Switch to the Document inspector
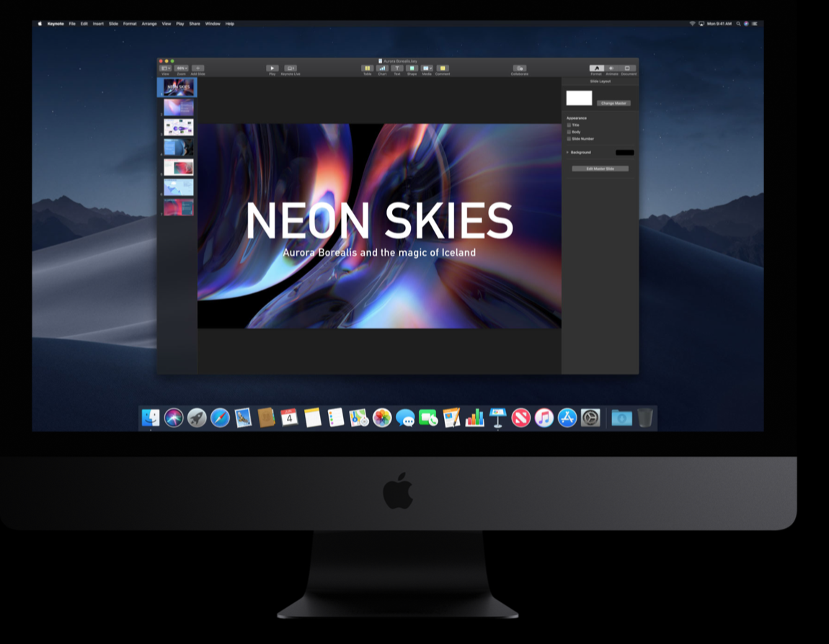The image size is (829, 644). pyautogui.click(x=628, y=68)
